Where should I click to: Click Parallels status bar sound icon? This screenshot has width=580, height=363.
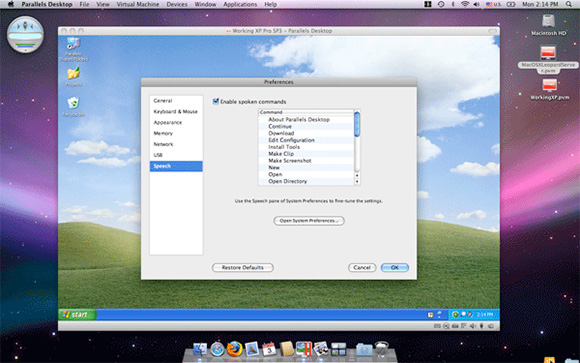473,326
